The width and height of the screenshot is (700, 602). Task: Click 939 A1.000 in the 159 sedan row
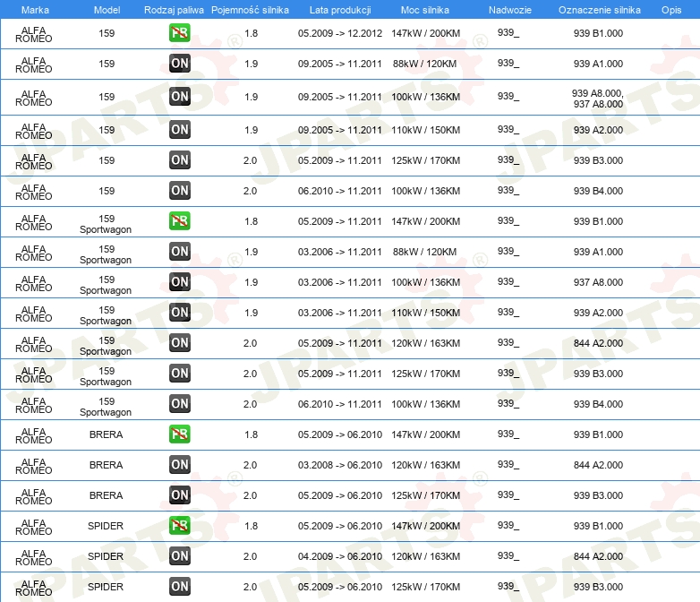pyautogui.click(x=598, y=64)
